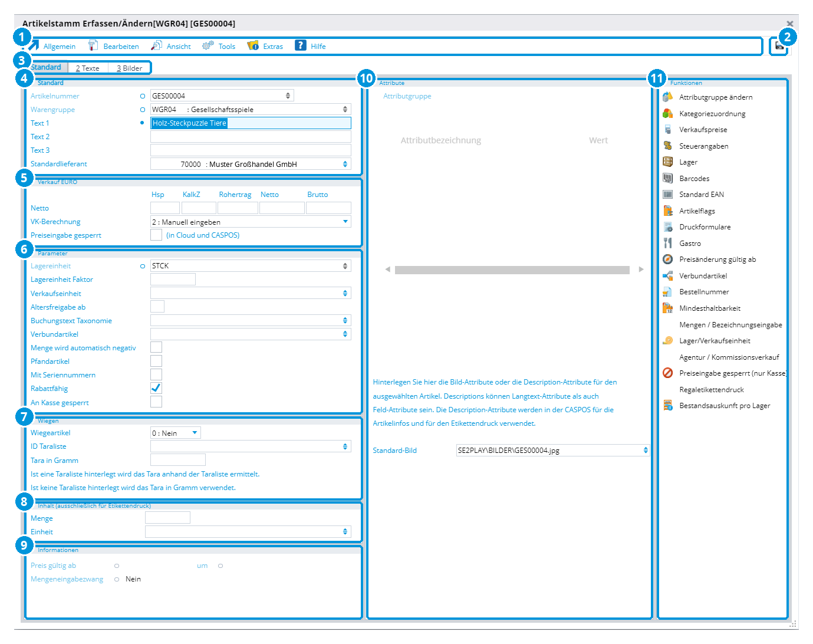Viewport: 813px width, 644px height.
Task: Switch to the 3 Bilder tab
Action: point(129,68)
